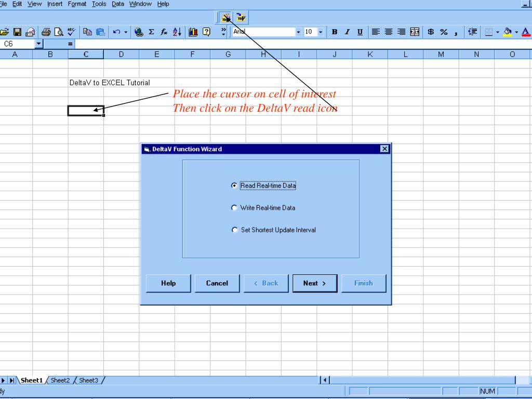Open the Borders dropdown arrow
The width and height of the screenshot is (532, 399).
(497, 32)
